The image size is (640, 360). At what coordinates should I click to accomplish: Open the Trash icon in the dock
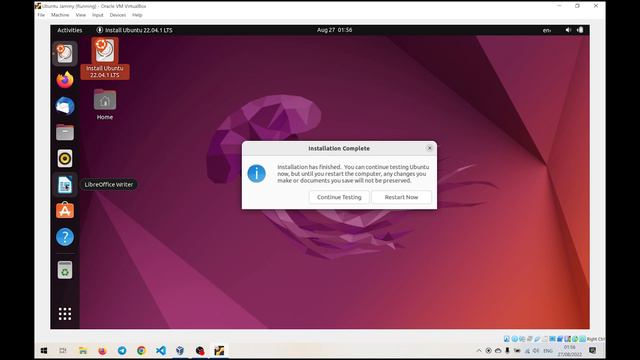pyautogui.click(x=65, y=270)
